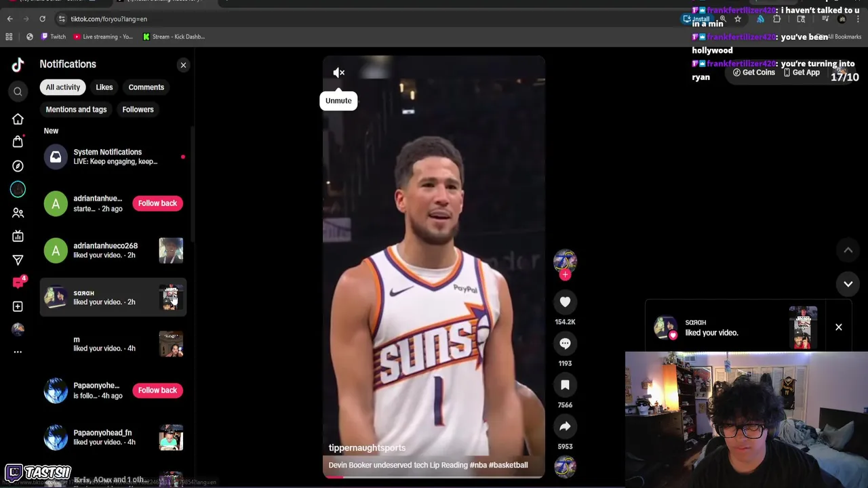Screen dimensions: 868x488
Task: Like the video with the heart icon
Action: coord(565,302)
